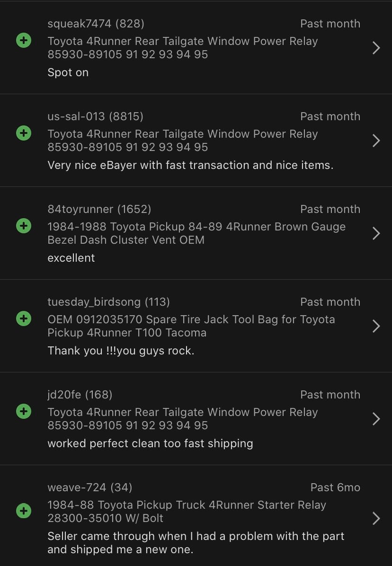Open us-sal-013 feedback details via chevron
The height and width of the screenshot is (566, 392).
(376, 141)
